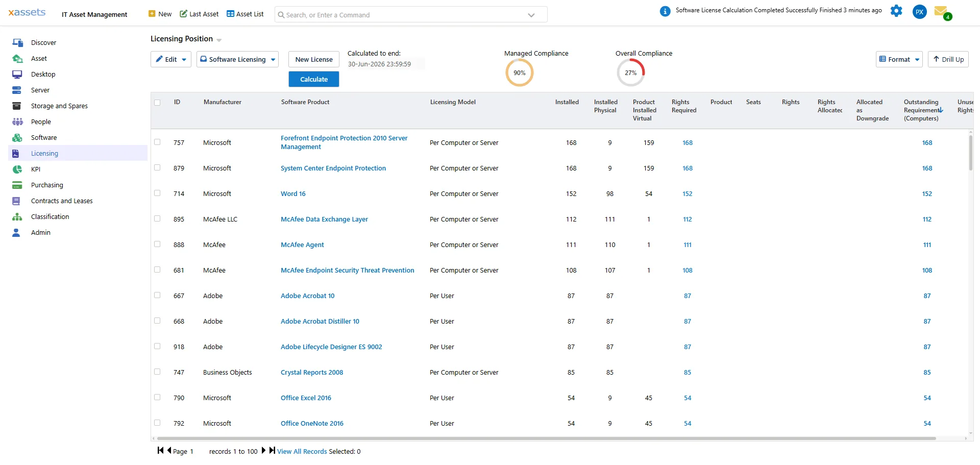Check the System Center Endpoint Protection row
Viewport: 980px width, 465px height.
tap(157, 168)
